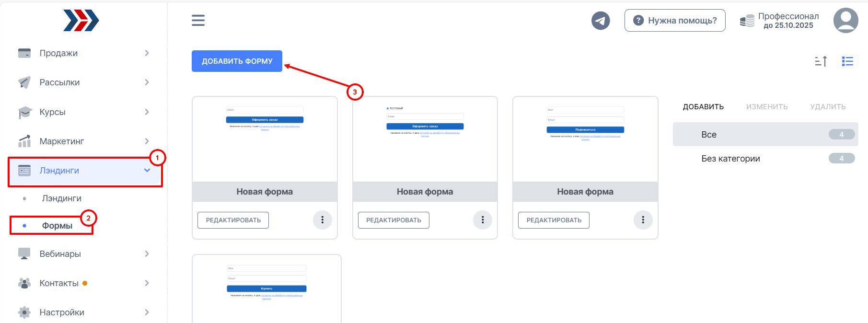Select the Курсы menu label
The height and width of the screenshot is (323, 868).
(52, 112)
